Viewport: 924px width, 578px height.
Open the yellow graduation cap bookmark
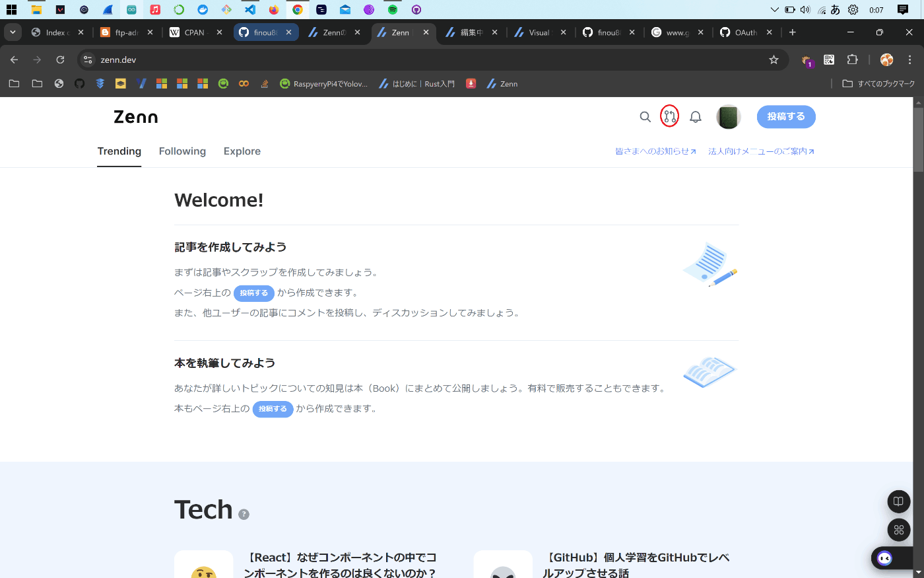pos(120,84)
